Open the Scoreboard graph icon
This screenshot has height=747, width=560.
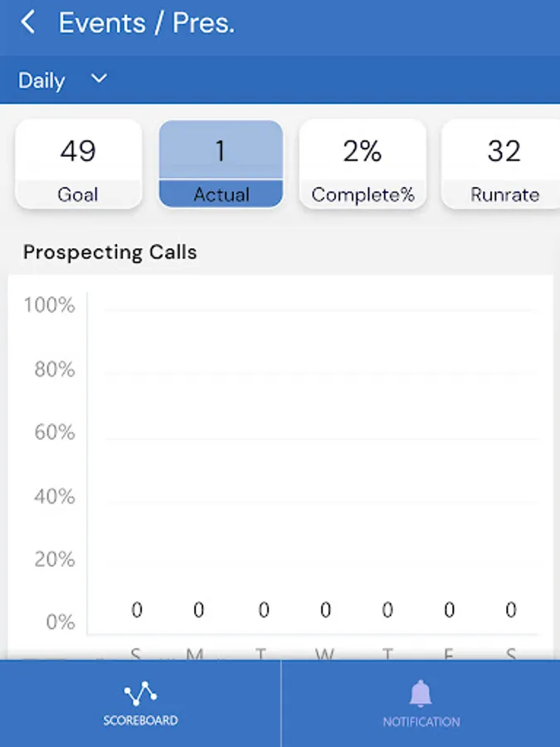click(140, 694)
